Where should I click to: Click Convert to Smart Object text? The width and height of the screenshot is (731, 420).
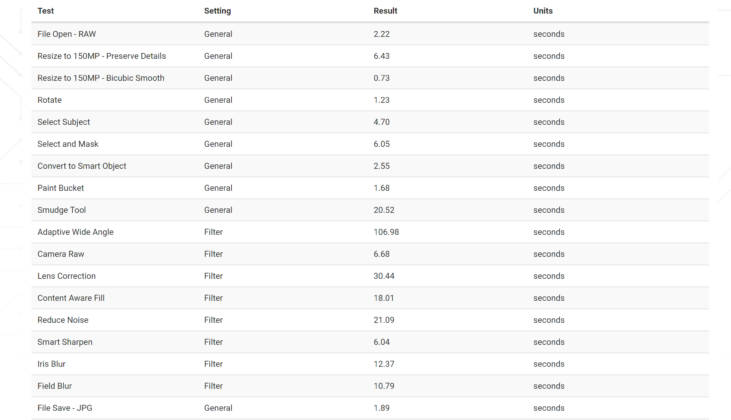(x=82, y=166)
